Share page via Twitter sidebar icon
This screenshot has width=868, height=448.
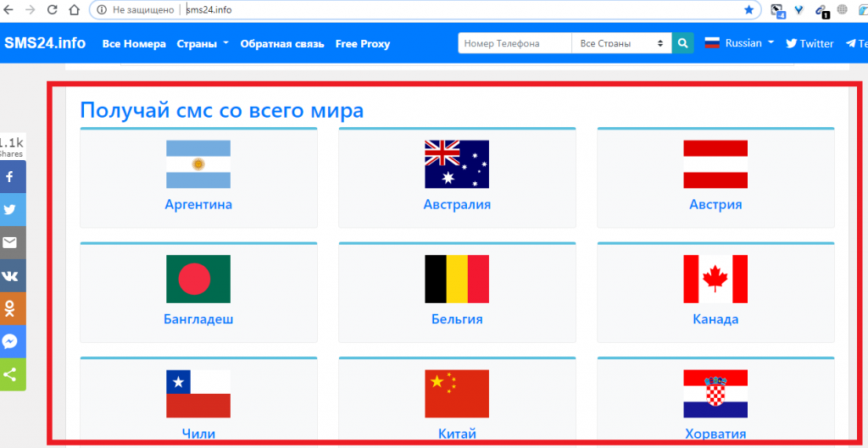[x=11, y=210]
